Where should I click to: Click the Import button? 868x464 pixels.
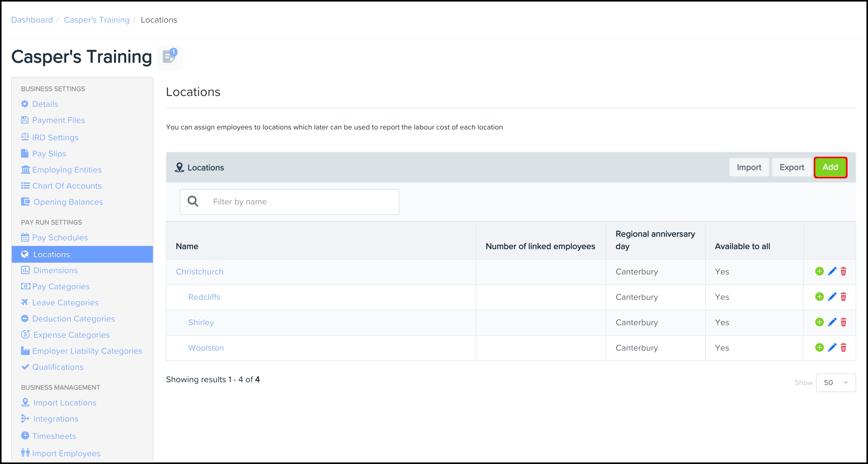click(x=749, y=167)
